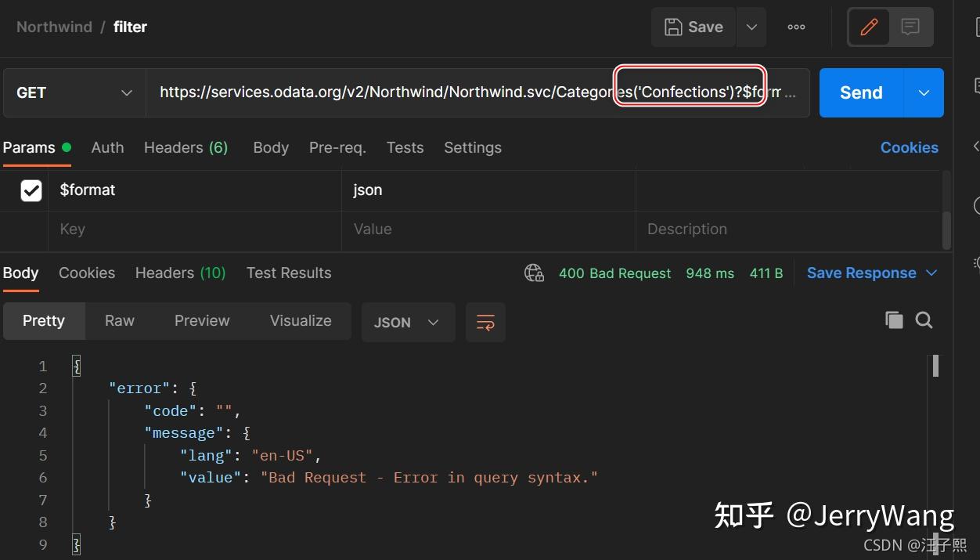Copy the response body using the copy icon

point(894,320)
